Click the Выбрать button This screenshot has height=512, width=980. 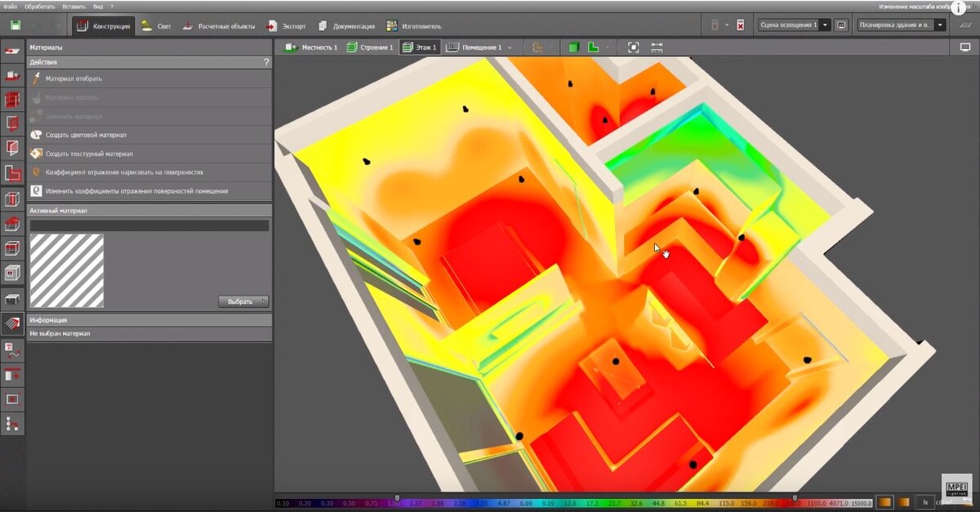tap(243, 301)
